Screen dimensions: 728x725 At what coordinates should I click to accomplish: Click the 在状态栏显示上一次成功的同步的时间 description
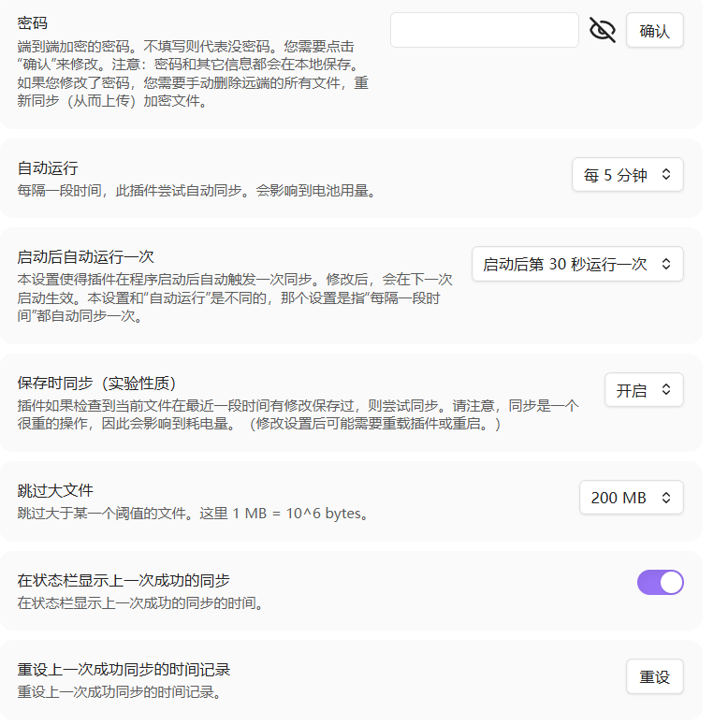[x=140, y=603]
